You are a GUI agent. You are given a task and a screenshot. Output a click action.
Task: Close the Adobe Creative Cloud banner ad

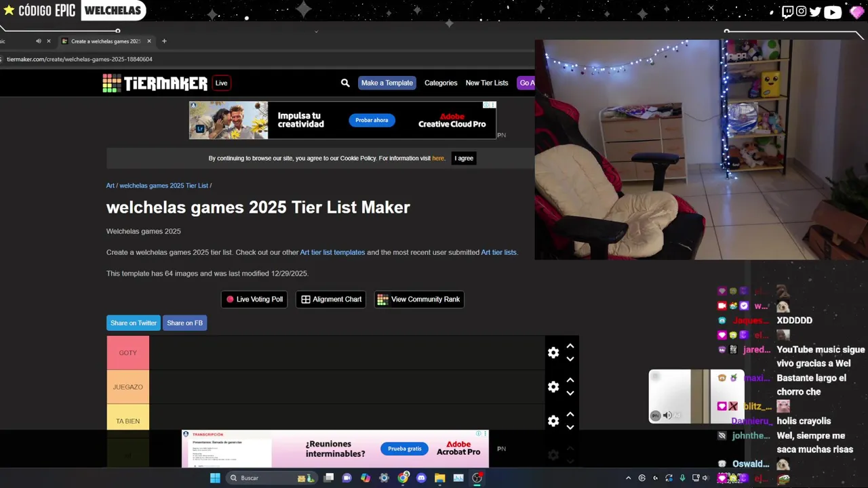pyautogui.click(x=493, y=105)
